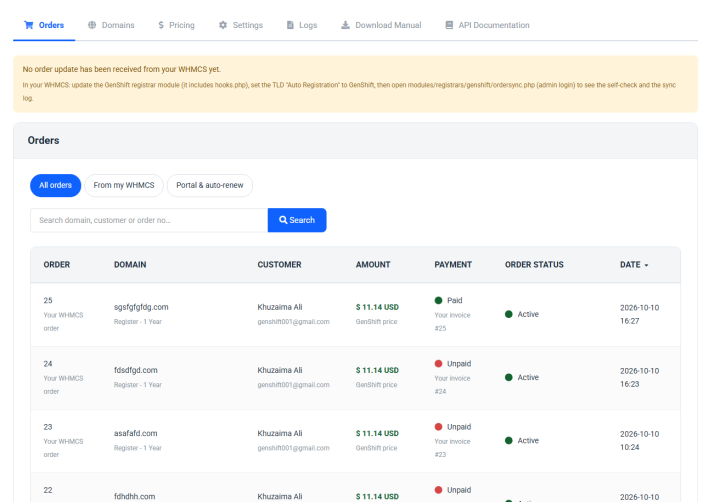Image resolution: width=714 pixels, height=502 pixels.
Task: View the Logs tab
Action: [302, 25]
